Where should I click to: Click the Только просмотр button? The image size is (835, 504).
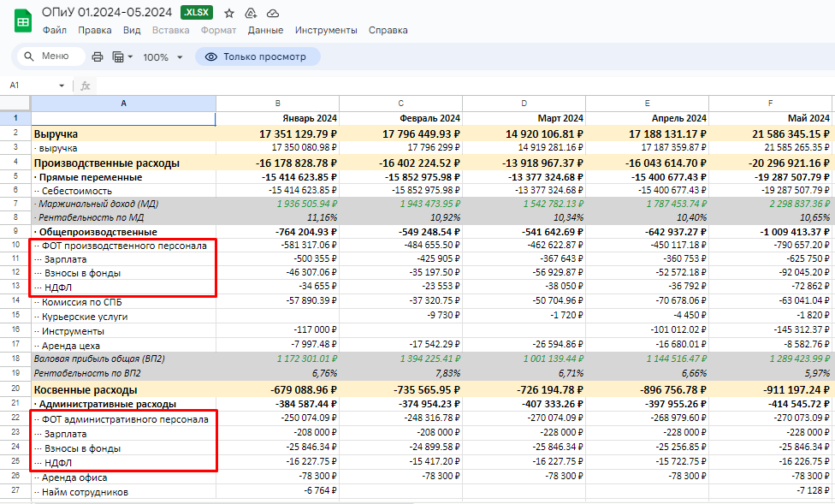click(257, 56)
